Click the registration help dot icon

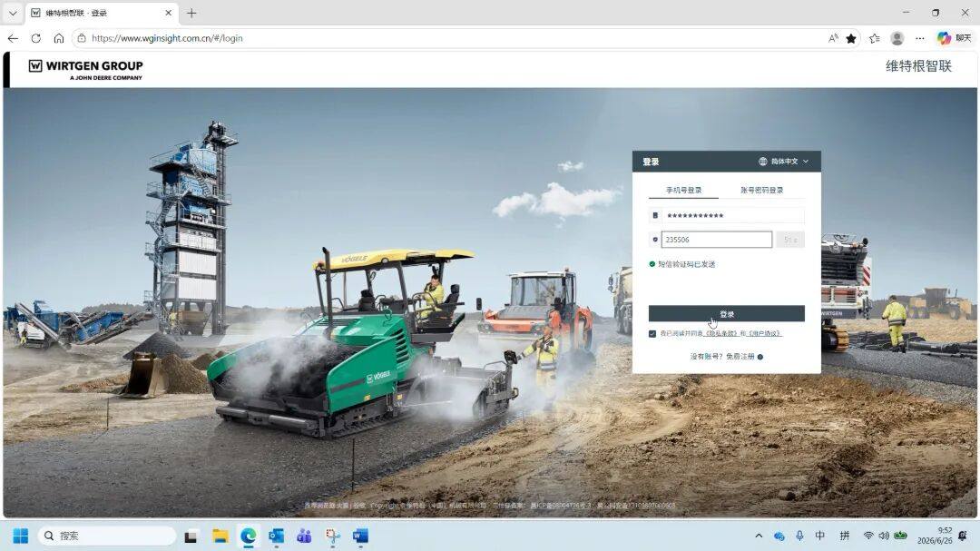point(760,357)
